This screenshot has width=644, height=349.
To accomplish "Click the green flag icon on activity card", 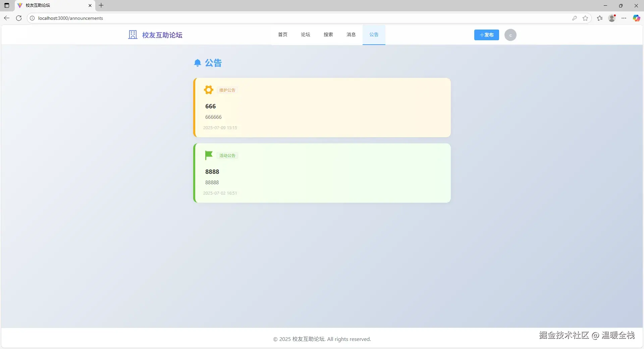I will (x=209, y=155).
